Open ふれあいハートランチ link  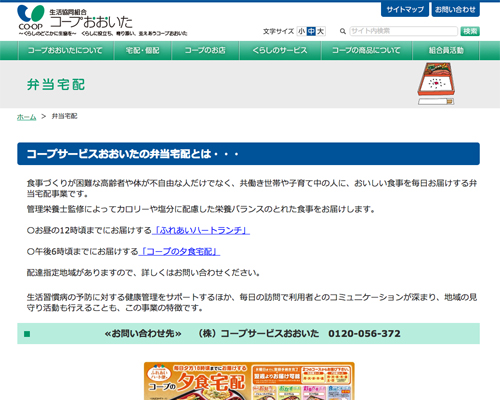201,230
